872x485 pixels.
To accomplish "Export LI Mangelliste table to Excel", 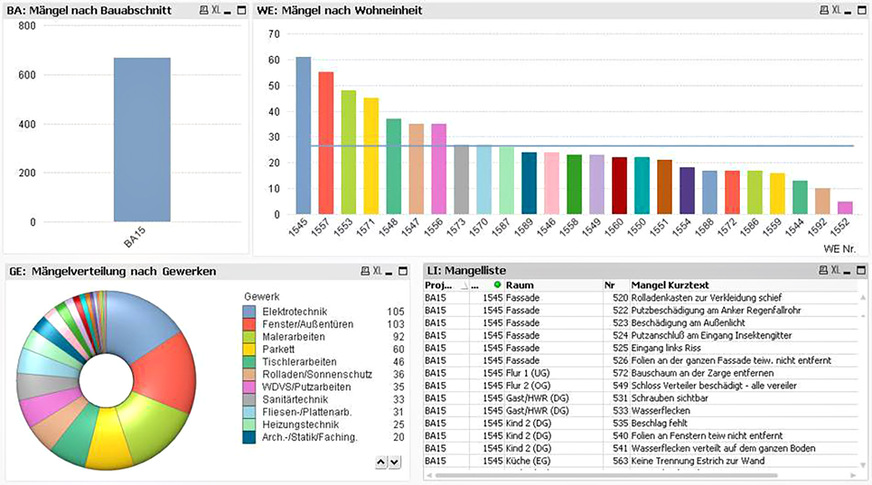I will click(835, 271).
